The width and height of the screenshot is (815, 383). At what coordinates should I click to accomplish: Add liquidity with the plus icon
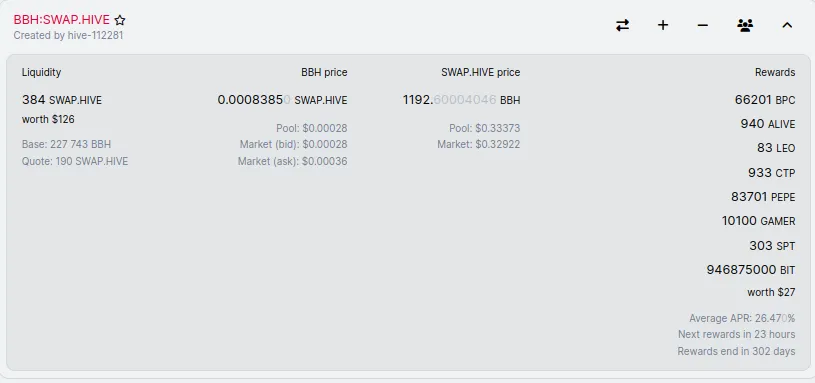click(x=663, y=25)
